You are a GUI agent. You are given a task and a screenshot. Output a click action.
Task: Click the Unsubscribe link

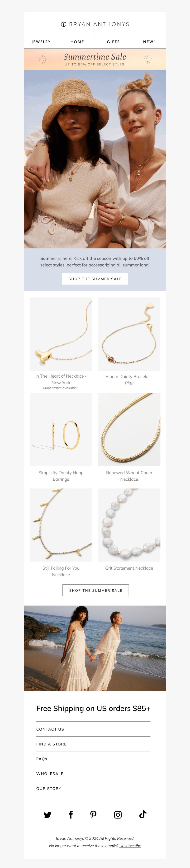[x=130, y=846]
